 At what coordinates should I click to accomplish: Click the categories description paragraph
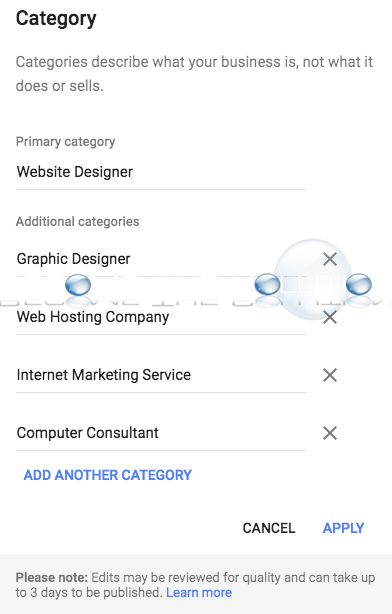194,74
